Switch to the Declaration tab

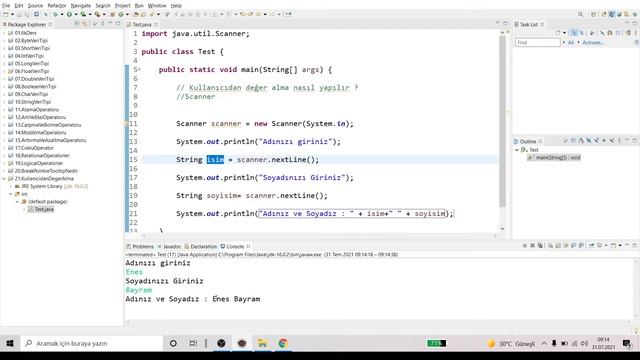point(200,247)
